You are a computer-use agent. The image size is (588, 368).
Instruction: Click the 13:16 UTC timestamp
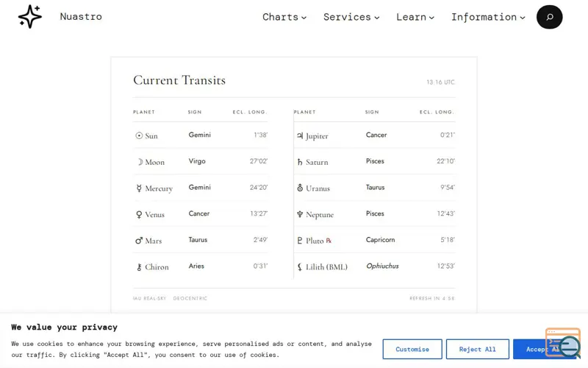(x=440, y=82)
